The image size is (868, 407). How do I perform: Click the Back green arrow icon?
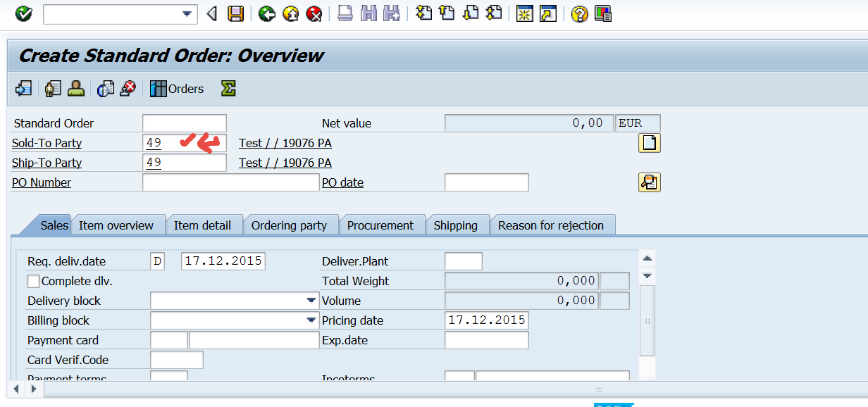(x=266, y=13)
